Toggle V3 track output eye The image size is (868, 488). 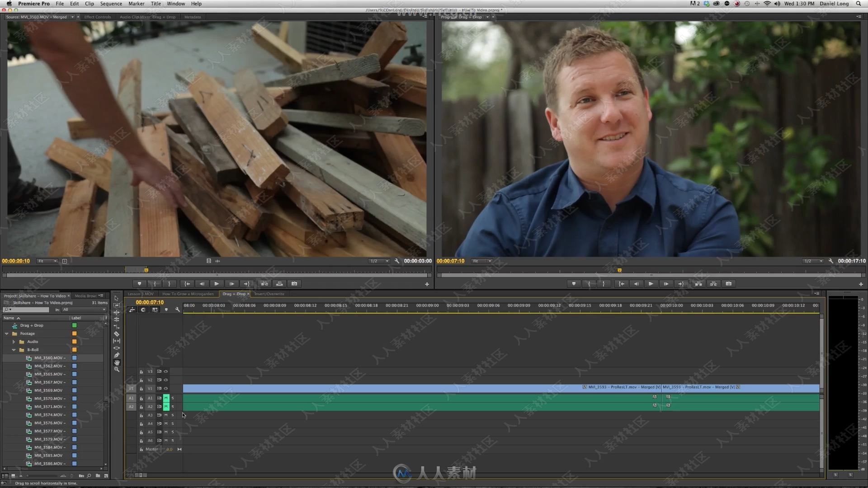[166, 371]
